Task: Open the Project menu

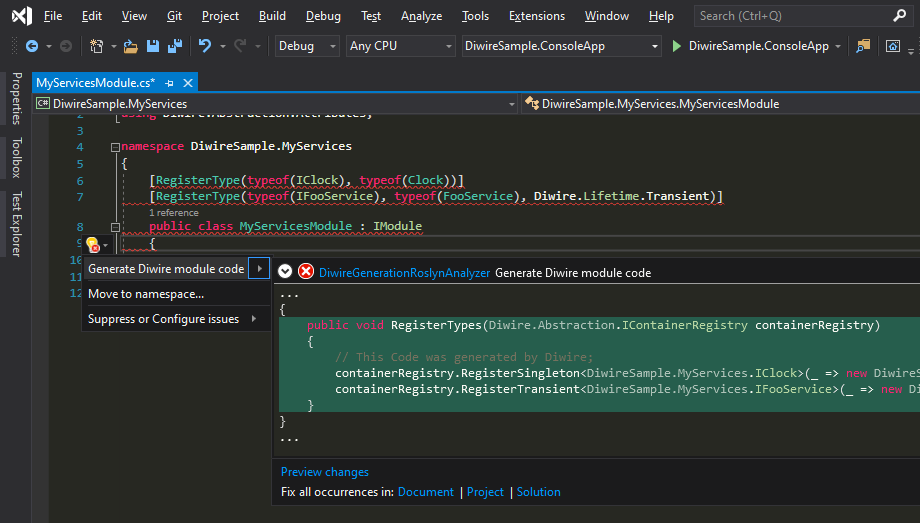Action: [x=220, y=16]
